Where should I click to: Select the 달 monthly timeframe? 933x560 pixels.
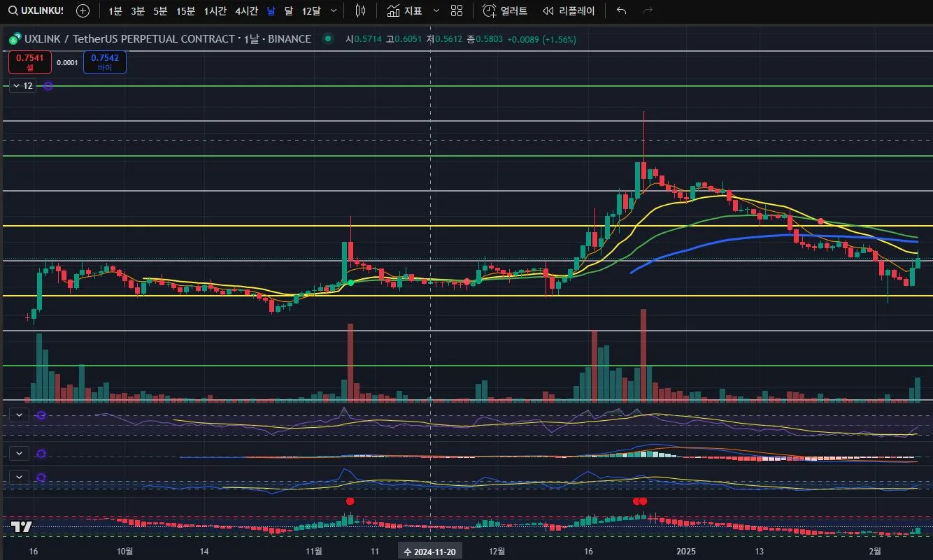pos(288,10)
